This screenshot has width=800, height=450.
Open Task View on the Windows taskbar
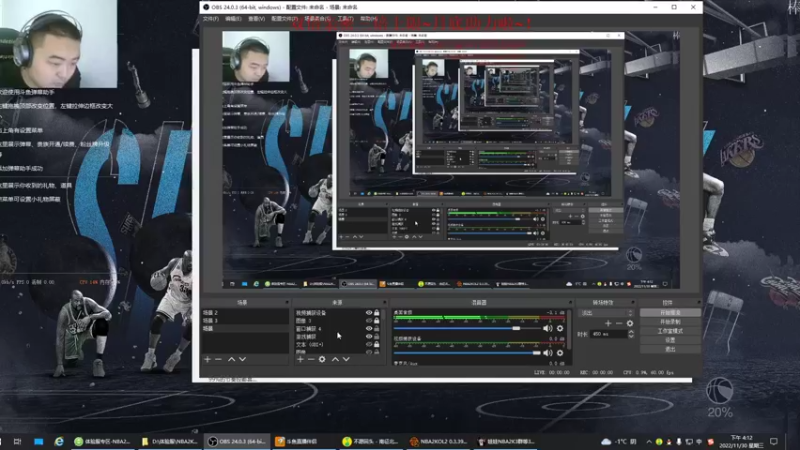(x=17, y=441)
